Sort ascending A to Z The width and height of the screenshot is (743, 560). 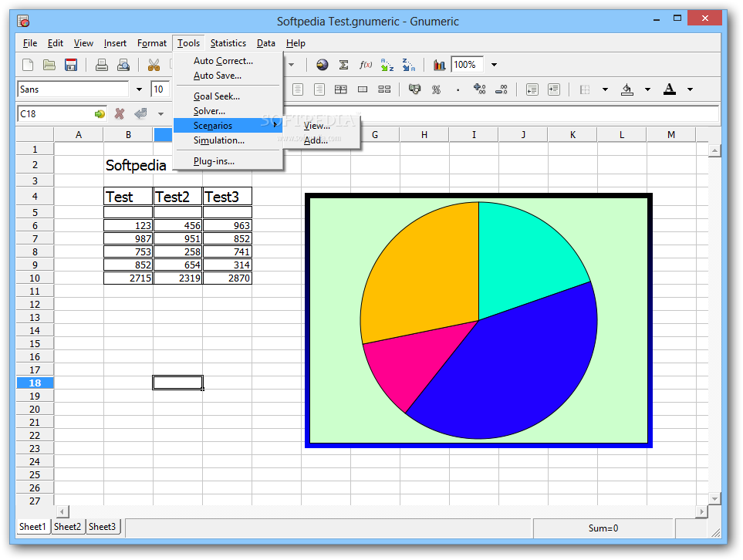[387, 65]
